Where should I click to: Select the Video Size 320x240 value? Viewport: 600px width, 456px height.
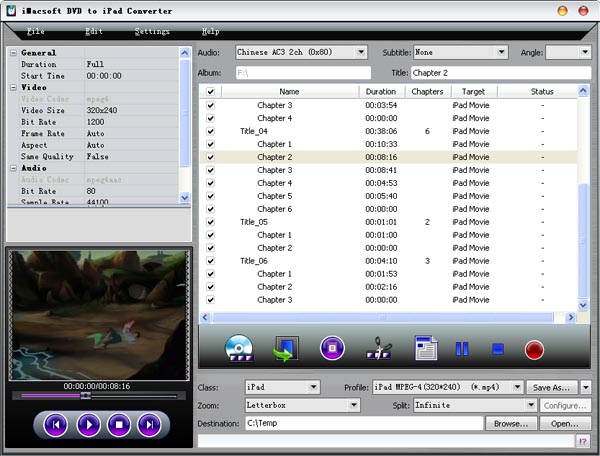[102, 110]
